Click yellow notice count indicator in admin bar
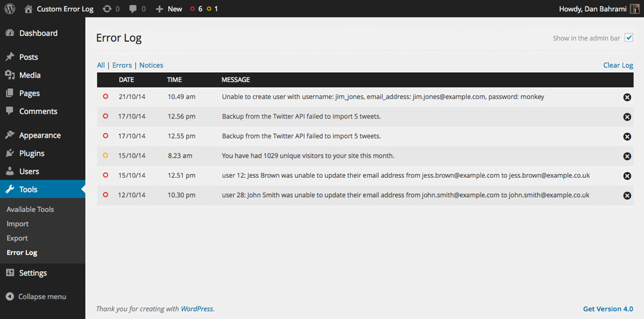Screen dimensions: 644x319 [212, 9]
